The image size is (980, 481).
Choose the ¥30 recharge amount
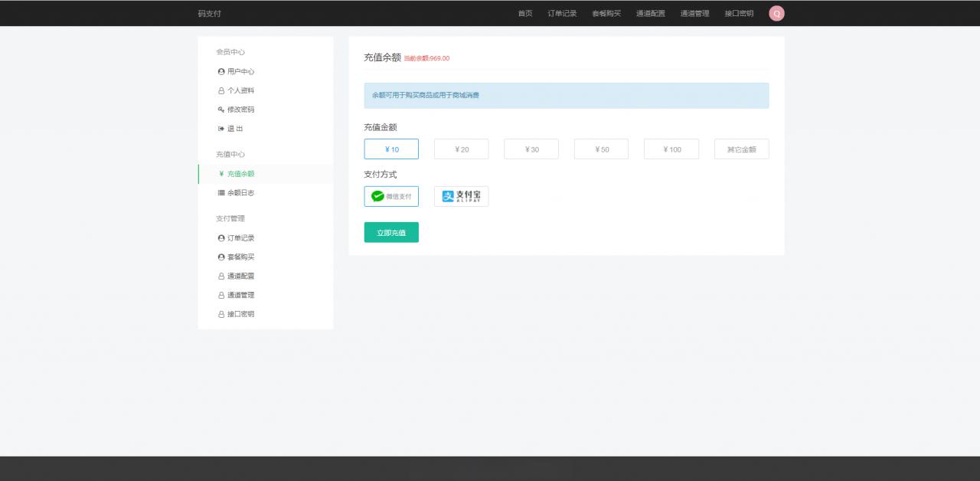pyautogui.click(x=531, y=149)
